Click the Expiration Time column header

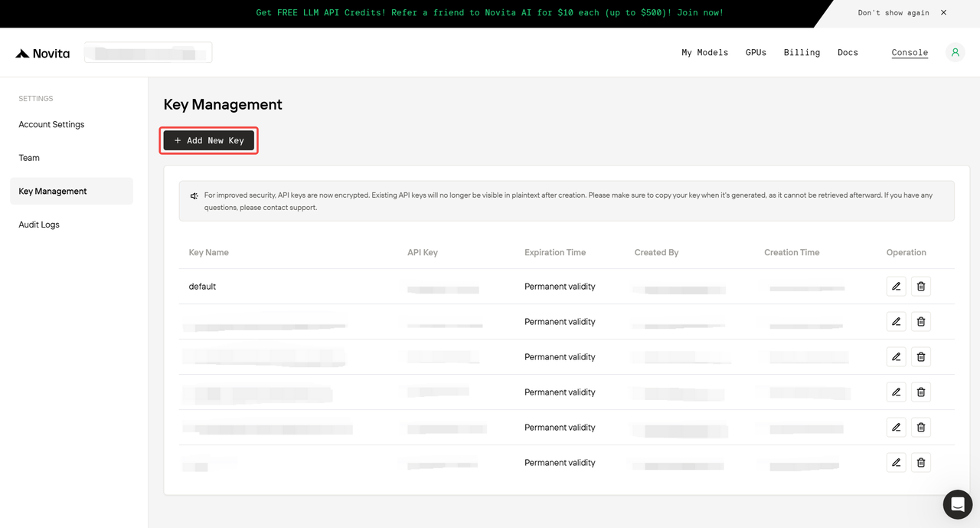point(555,253)
